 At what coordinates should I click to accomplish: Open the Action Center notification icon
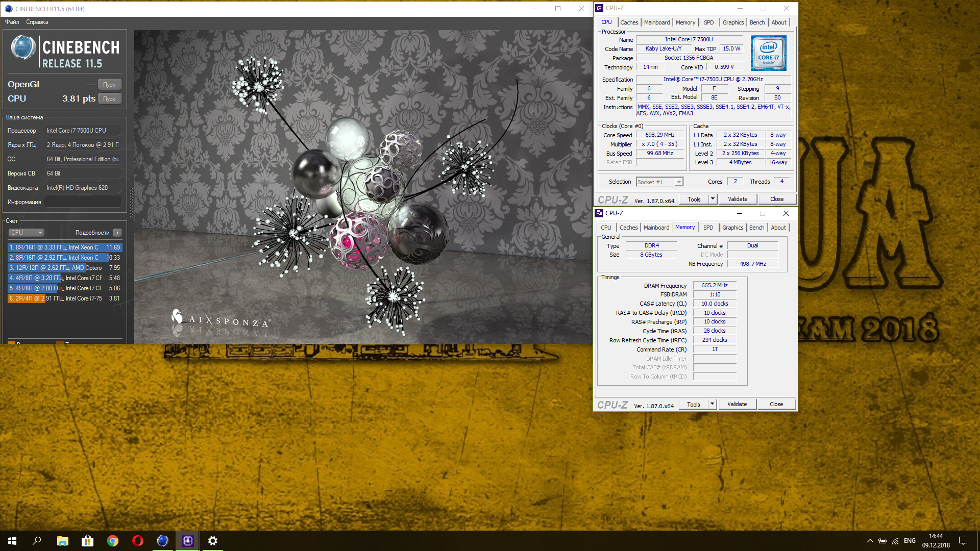click(963, 541)
